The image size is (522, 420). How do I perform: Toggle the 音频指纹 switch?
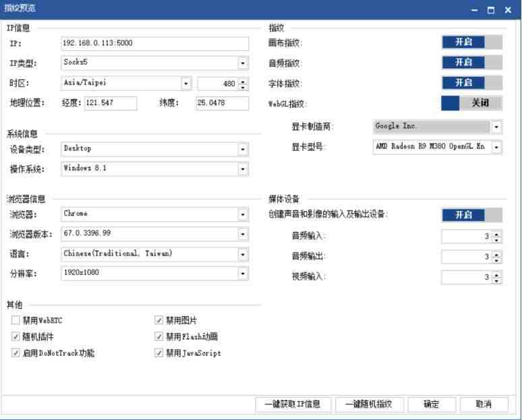click(x=471, y=63)
